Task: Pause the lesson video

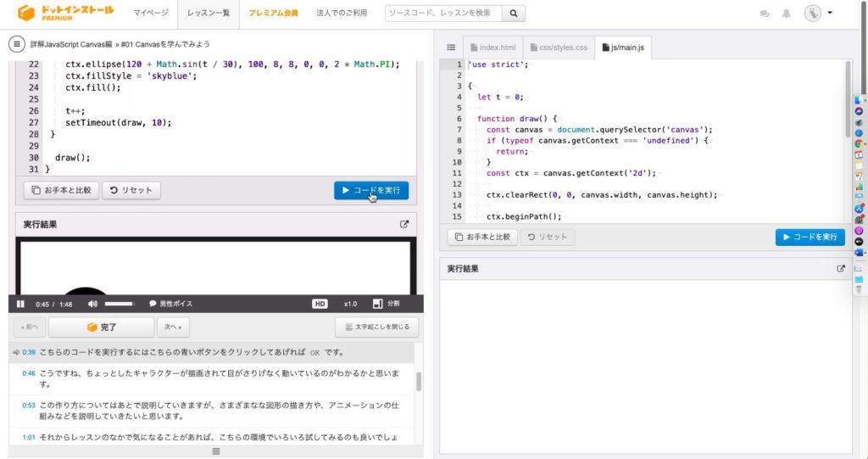Action: [x=20, y=304]
